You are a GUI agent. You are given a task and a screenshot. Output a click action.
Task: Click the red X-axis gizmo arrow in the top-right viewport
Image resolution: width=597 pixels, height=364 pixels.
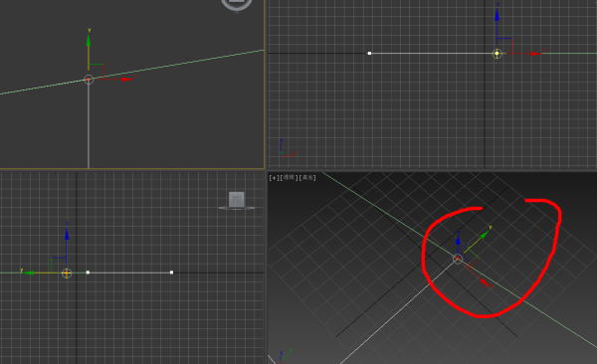(x=535, y=54)
